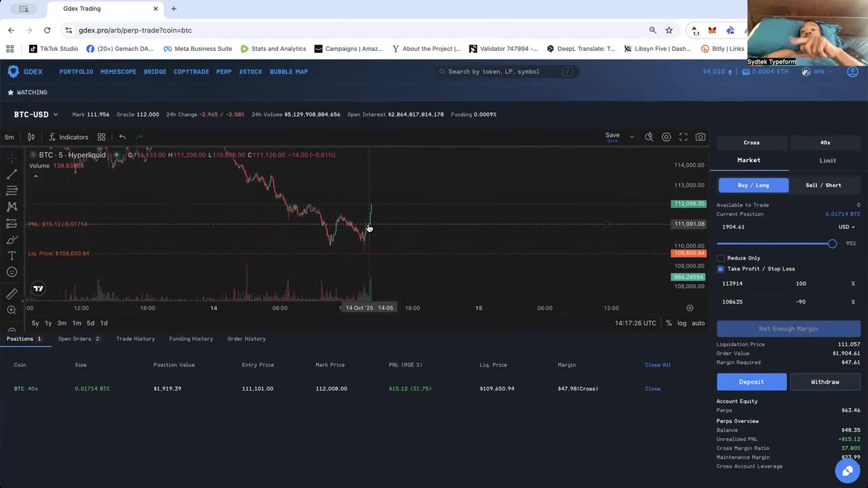
Task: Open the user account profile icon
Action: (x=852, y=72)
